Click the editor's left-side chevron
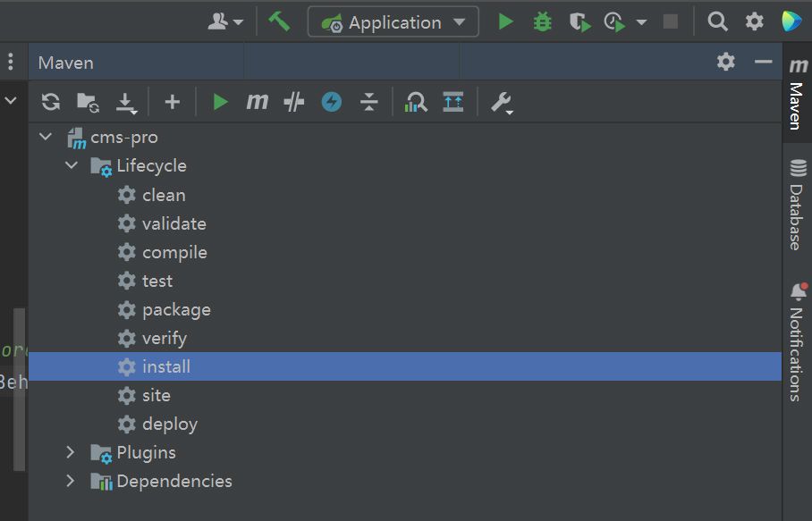812x521 pixels. point(11,100)
